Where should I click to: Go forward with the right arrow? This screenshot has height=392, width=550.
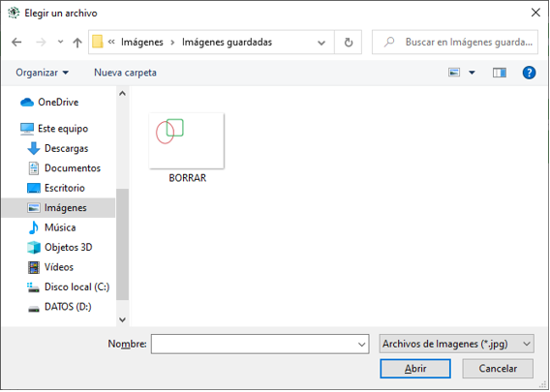tap(41, 43)
